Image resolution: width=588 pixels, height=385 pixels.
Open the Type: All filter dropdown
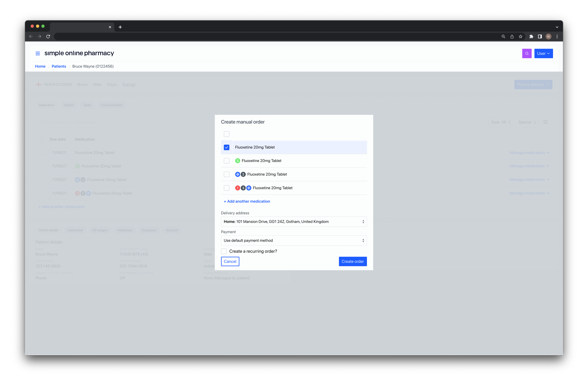click(500, 122)
